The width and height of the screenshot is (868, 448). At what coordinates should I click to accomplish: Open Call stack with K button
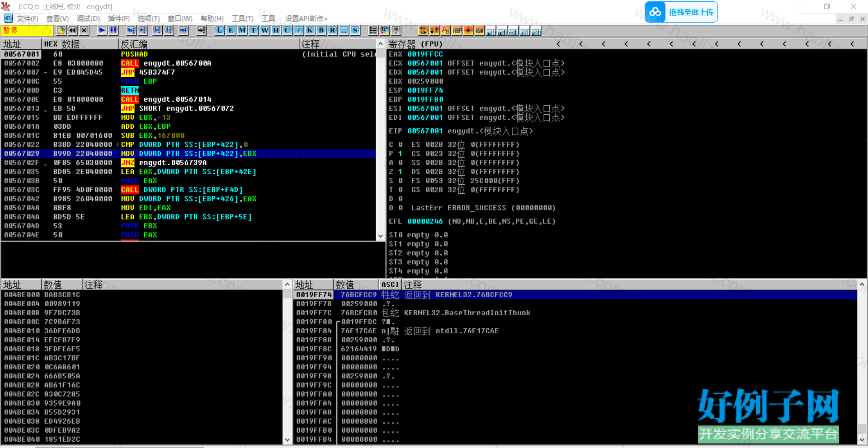[310, 30]
